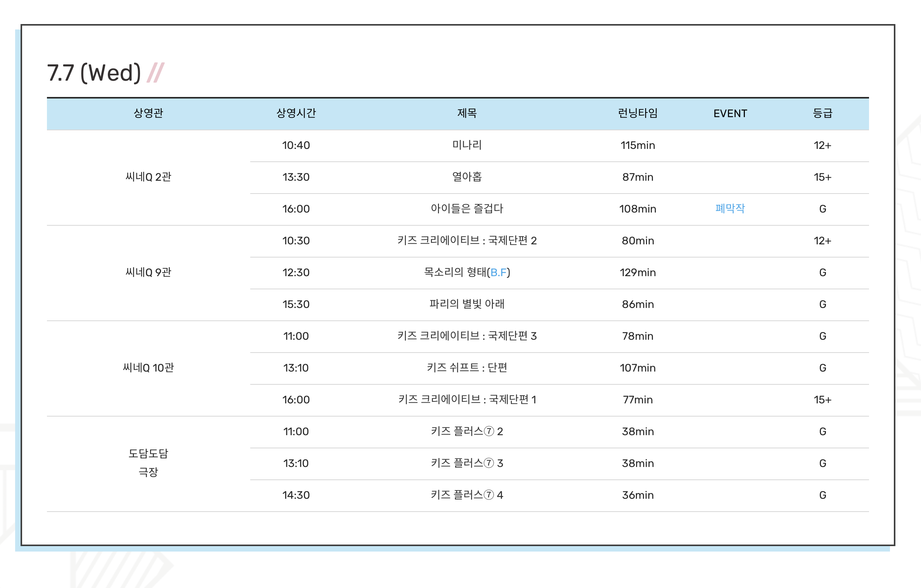Click the 폐막작 event link

coord(730,209)
